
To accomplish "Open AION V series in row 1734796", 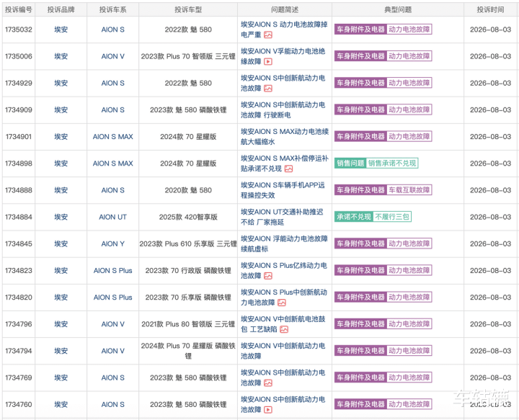I will tap(113, 324).
